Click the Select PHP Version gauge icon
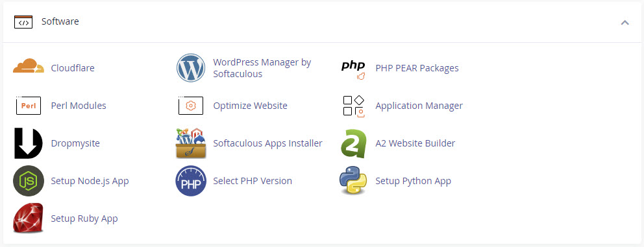 click(191, 181)
